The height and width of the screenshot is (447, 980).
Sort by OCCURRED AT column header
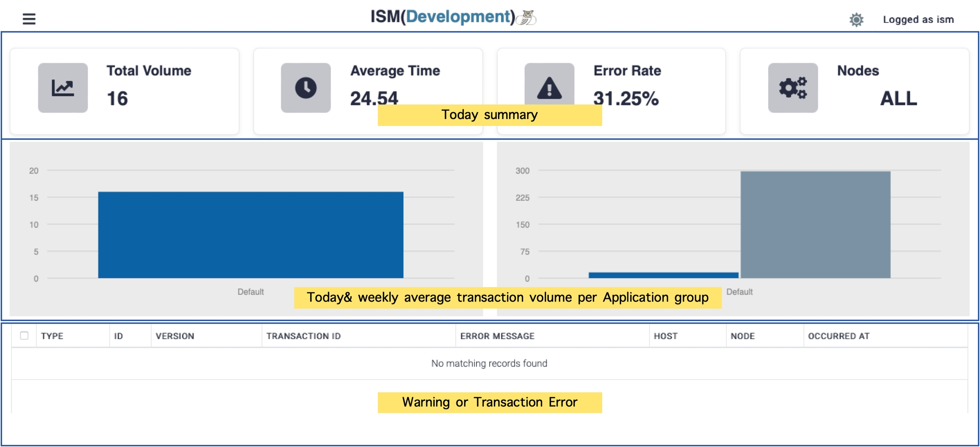point(838,336)
